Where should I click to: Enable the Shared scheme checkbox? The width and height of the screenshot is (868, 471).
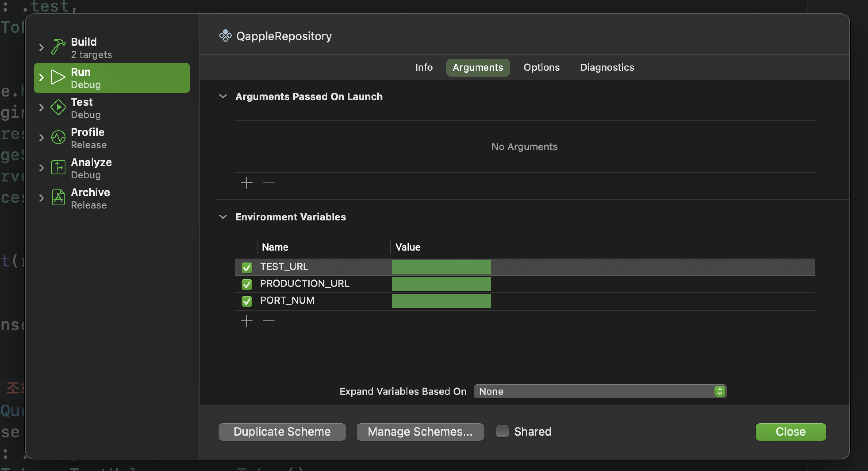click(502, 431)
